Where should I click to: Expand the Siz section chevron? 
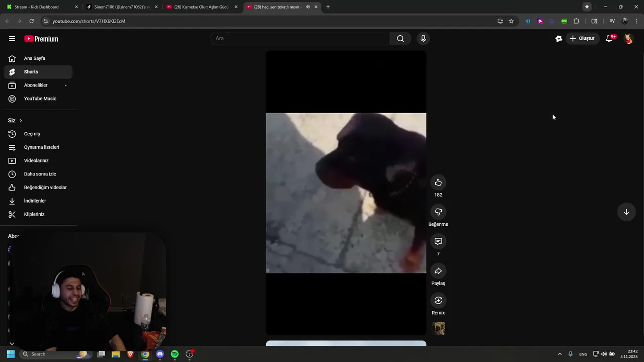[x=21, y=121]
